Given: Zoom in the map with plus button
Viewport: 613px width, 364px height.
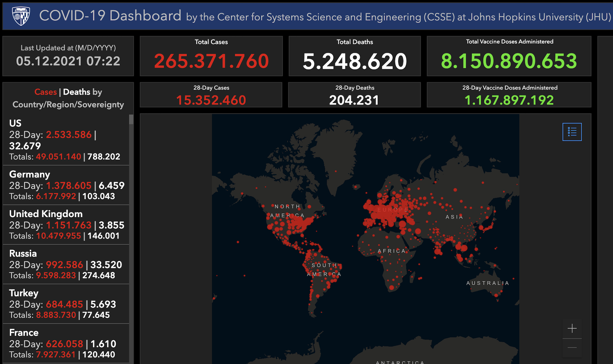Looking at the screenshot, I should click(x=572, y=329).
